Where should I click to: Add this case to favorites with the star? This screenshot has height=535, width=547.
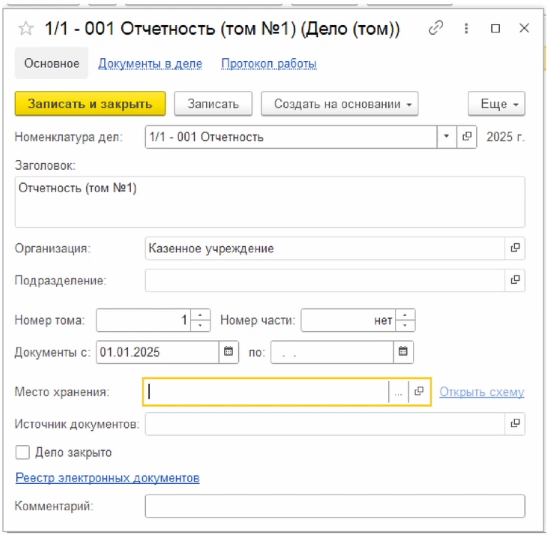[26, 29]
